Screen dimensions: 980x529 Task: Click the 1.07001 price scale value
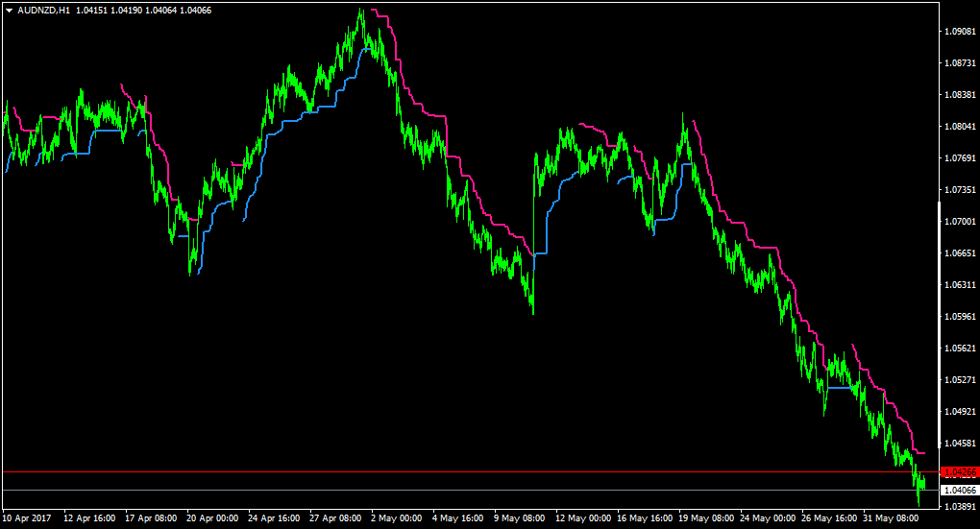point(961,222)
